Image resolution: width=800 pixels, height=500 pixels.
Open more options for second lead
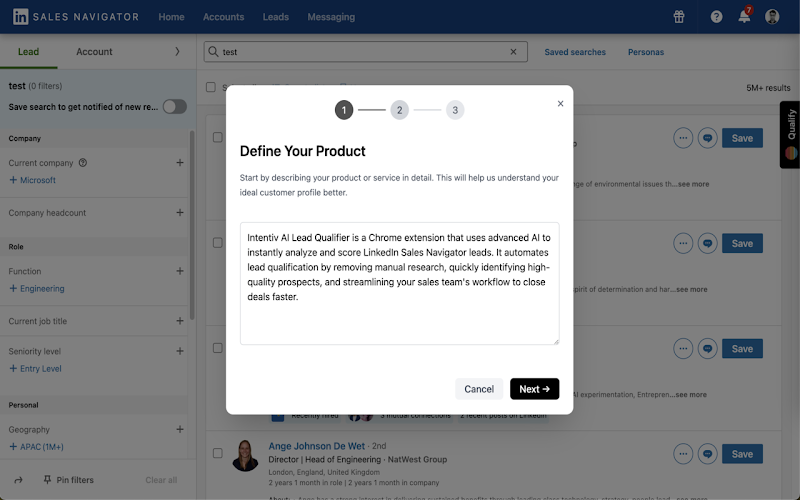tap(683, 243)
